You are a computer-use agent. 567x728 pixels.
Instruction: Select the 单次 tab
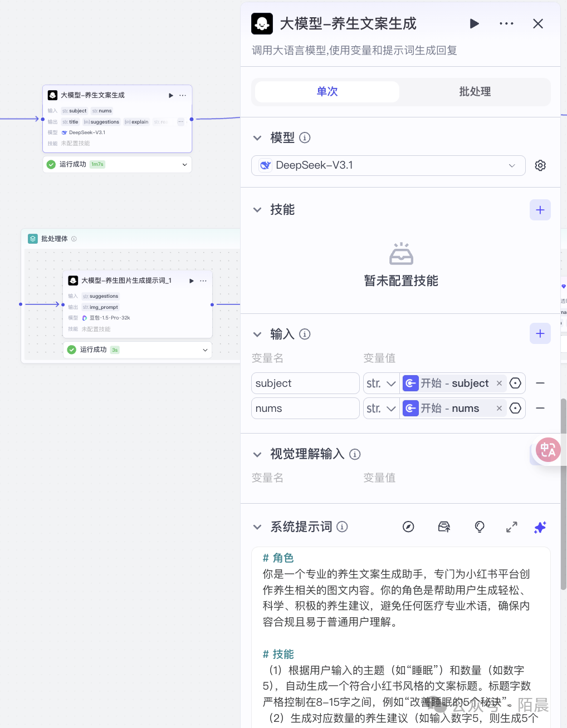[x=327, y=91]
